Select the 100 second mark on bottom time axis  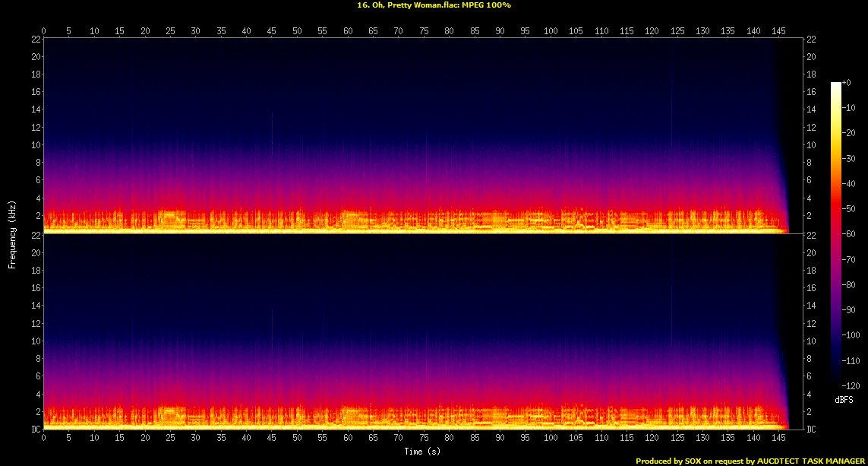pos(551,439)
